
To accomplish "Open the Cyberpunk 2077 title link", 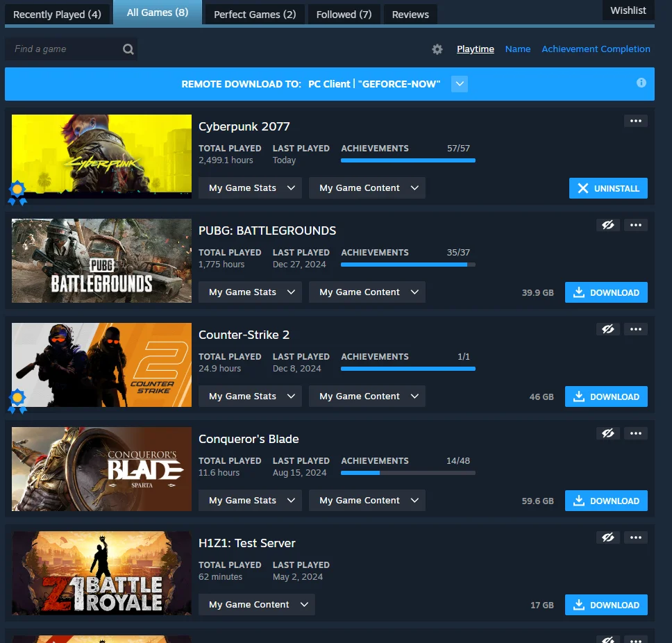I will [244, 126].
